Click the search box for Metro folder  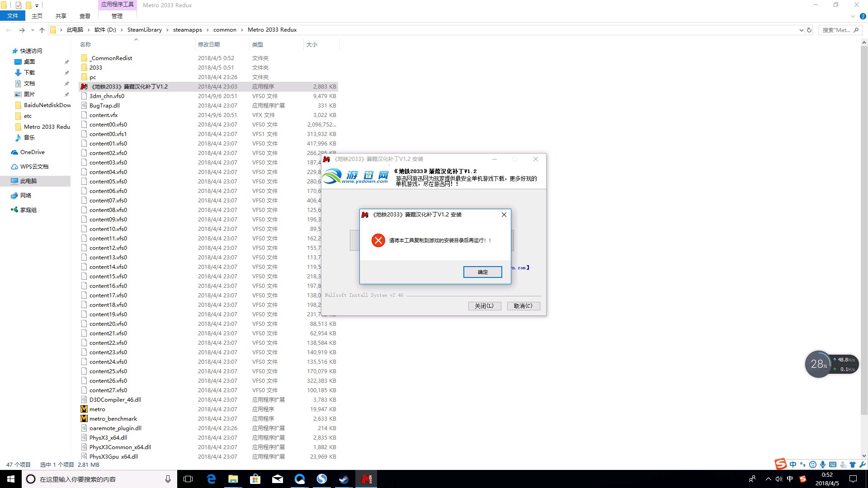[836, 30]
